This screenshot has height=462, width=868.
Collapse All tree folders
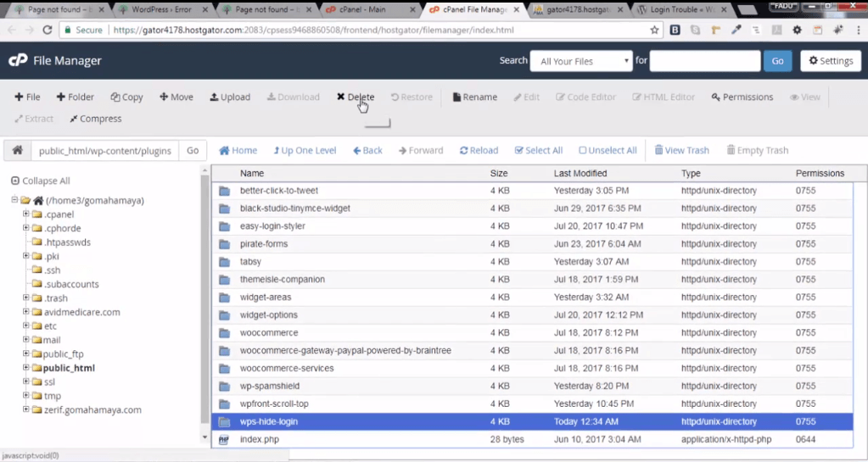point(41,181)
